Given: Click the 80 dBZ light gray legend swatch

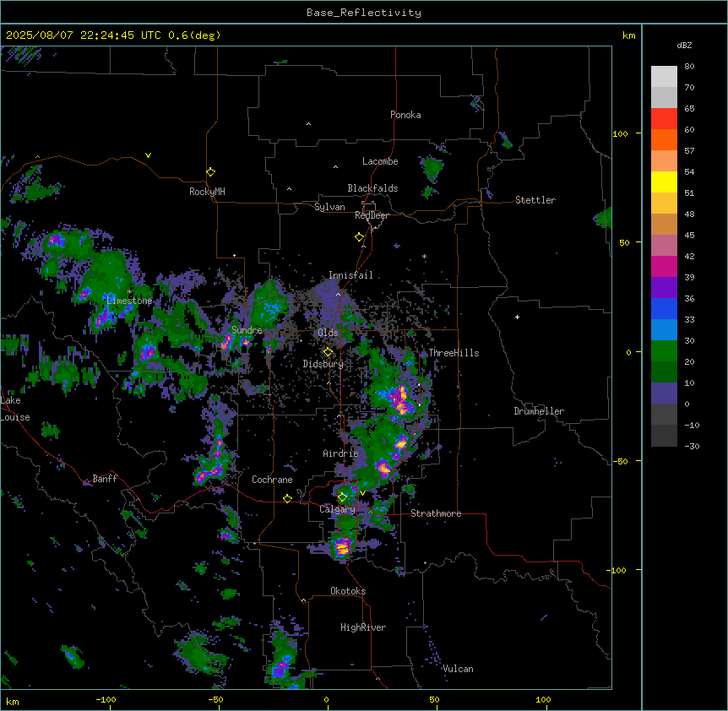Looking at the screenshot, I should (x=664, y=77).
